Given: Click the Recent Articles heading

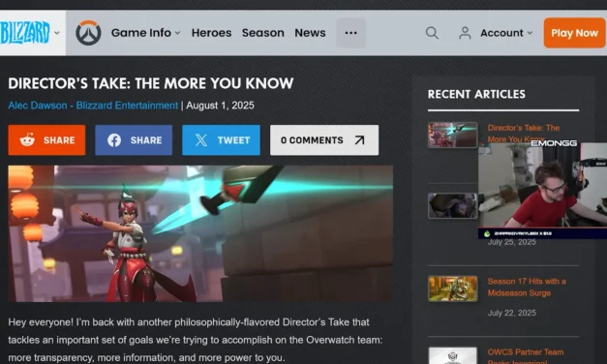Looking at the screenshot, I should click(x=476, y=94).
